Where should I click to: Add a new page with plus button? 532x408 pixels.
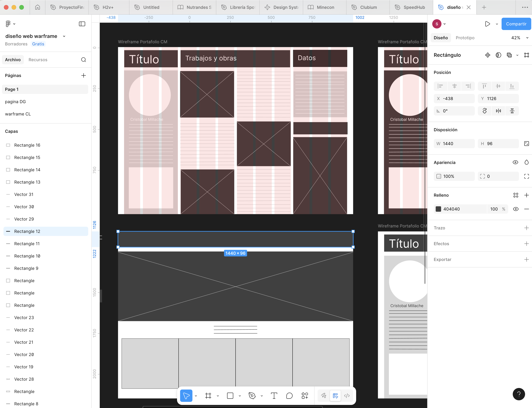pyautogui.click(x=83, y=75)
